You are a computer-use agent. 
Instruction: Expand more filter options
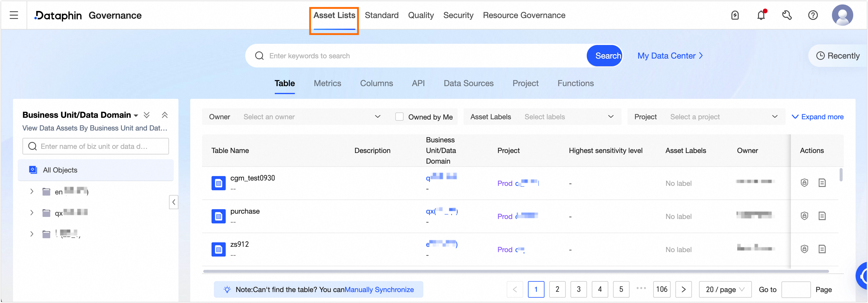817,117
